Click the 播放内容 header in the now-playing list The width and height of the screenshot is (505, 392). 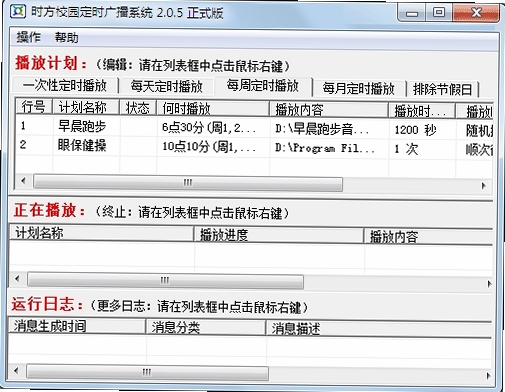click(x=428, y=236)
